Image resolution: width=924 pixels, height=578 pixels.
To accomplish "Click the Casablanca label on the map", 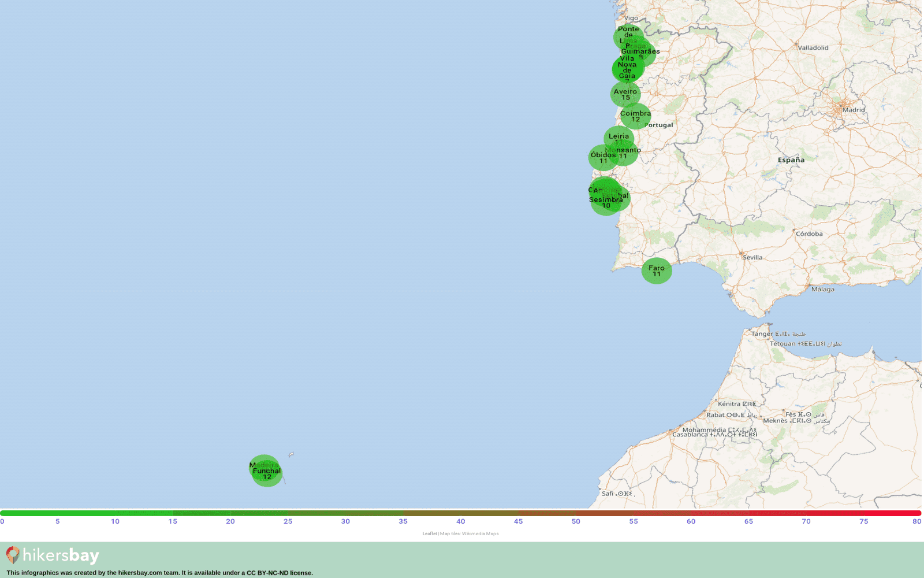I will tap(690, 435).
